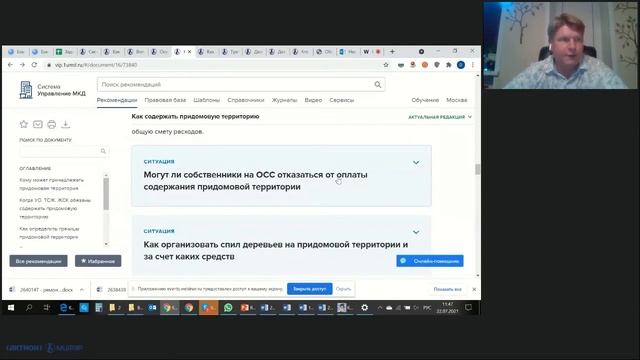Switch to the green Sheets browser tab
Screen dimensions: 640x360
point(64,52)
